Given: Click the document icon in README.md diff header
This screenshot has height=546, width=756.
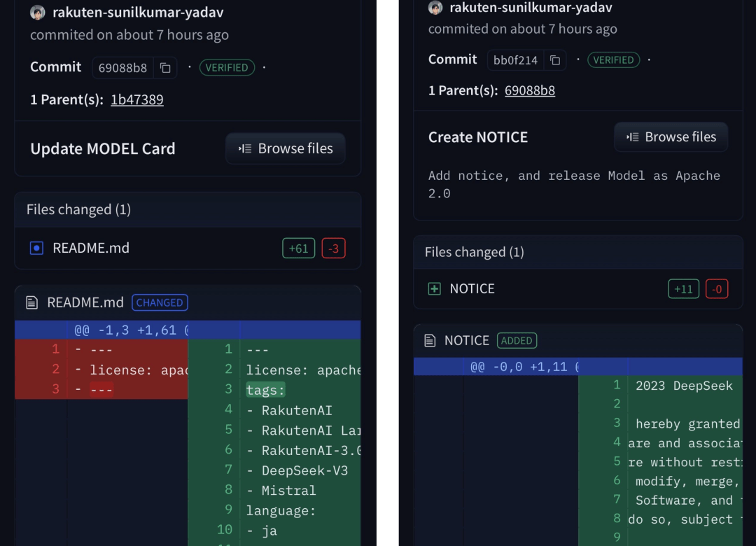Looking at the screenshot, I should (x=31, y=302).
